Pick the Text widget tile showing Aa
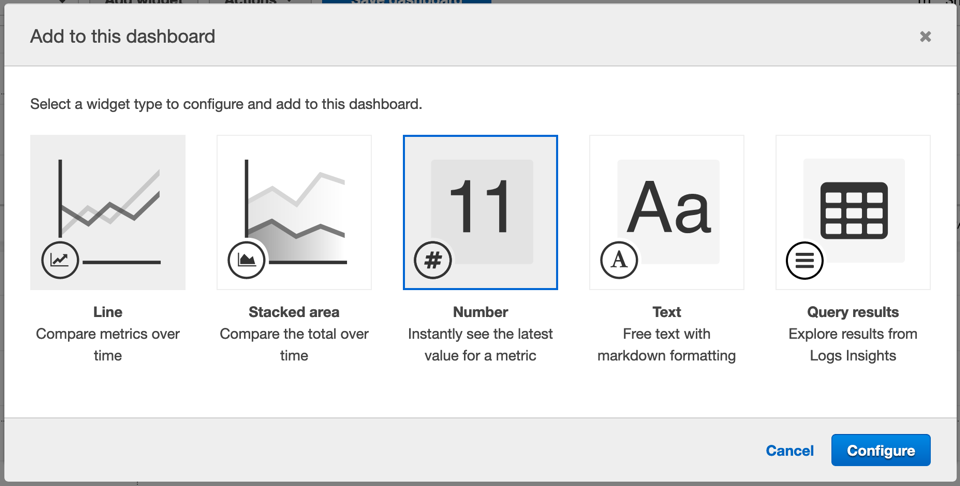Viewport: 960px width, 486px height. pos(667,212)
